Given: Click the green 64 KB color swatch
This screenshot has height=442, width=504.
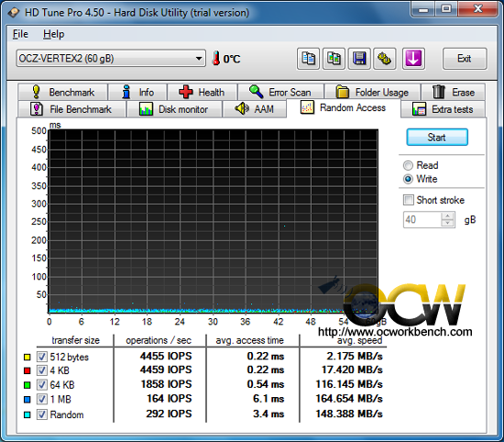Looking at the screenshot, I should click(x=27, y=385).
